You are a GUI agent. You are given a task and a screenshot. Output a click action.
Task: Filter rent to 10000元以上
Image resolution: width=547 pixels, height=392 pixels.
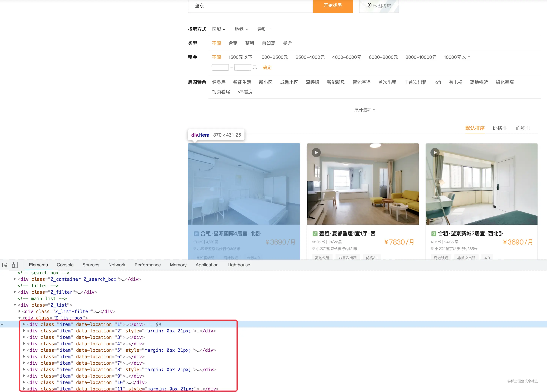coord(457,57)
